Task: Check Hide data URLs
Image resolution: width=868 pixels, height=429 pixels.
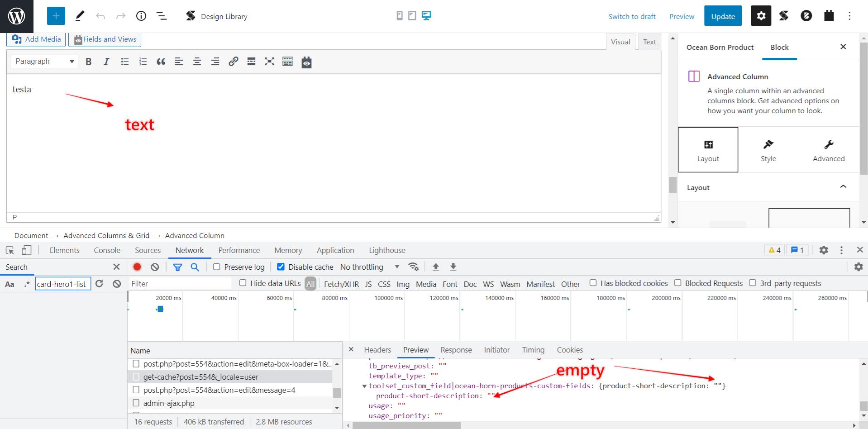Action: tap(243, 283)
